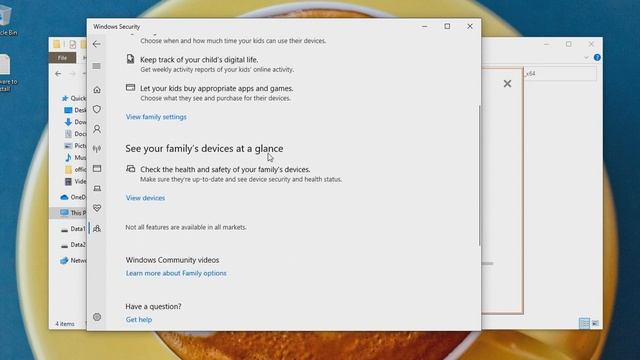
Task: Open File tab in File Explorer
Action: [x=62, y=58]
